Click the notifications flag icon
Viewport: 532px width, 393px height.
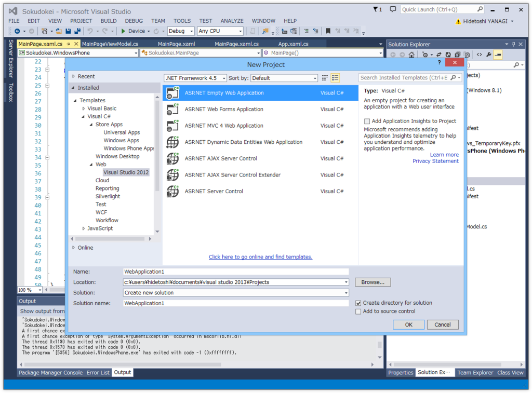[x=376, y=9]
